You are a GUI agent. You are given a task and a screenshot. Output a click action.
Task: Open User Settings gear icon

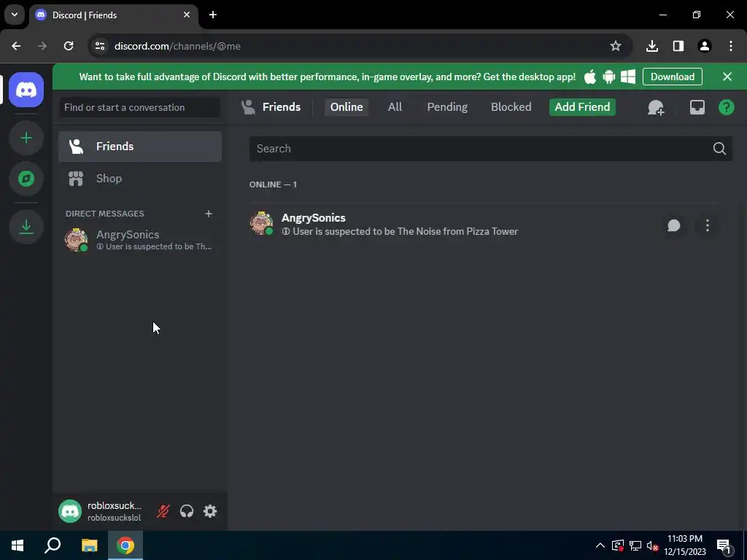tap(210, 511)
